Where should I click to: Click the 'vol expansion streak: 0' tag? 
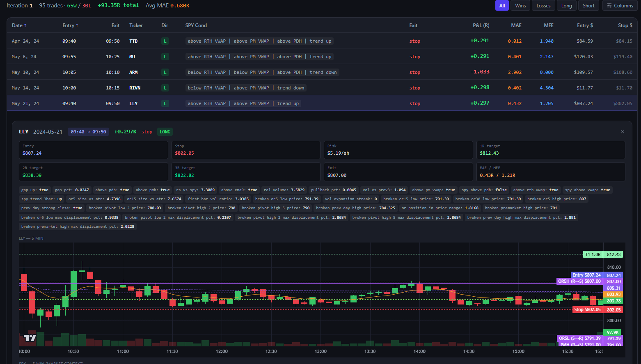pyautogui.click(x=351, y=199)
